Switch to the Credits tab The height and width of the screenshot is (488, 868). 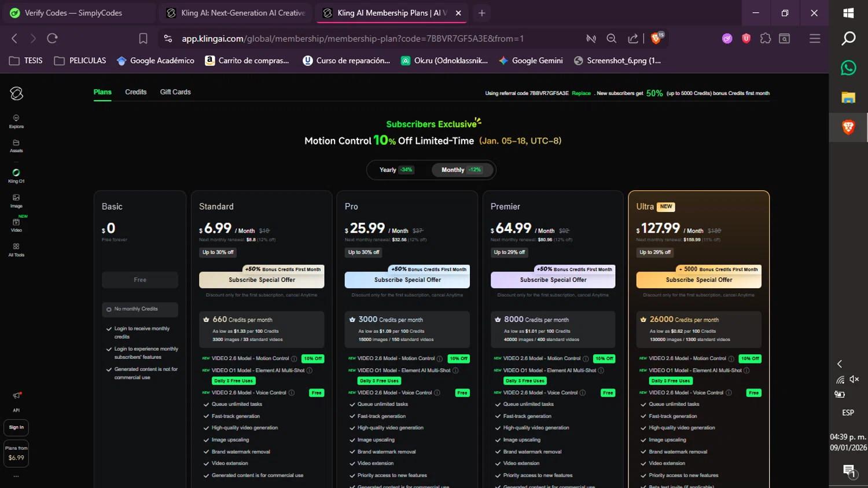click(x=136, y=92)
